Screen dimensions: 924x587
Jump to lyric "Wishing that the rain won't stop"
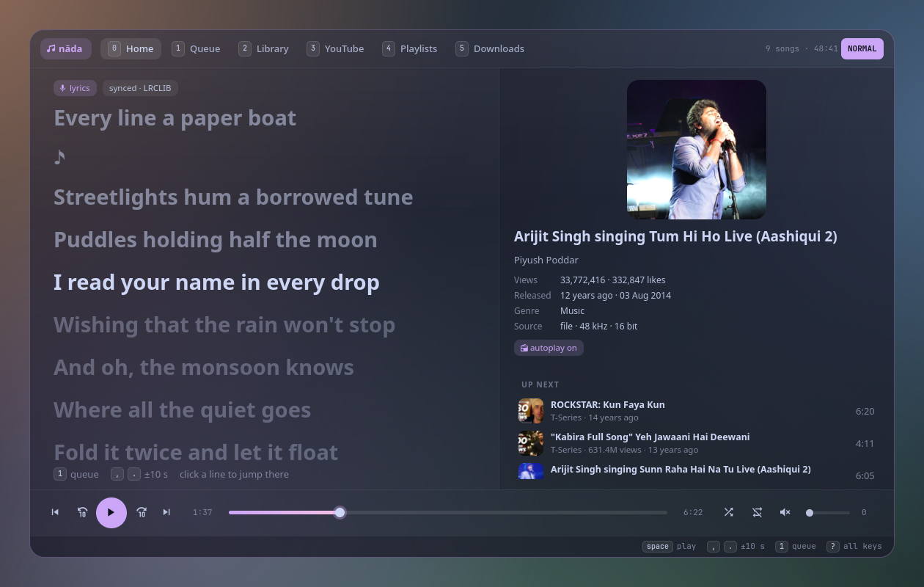coord(224,325)
